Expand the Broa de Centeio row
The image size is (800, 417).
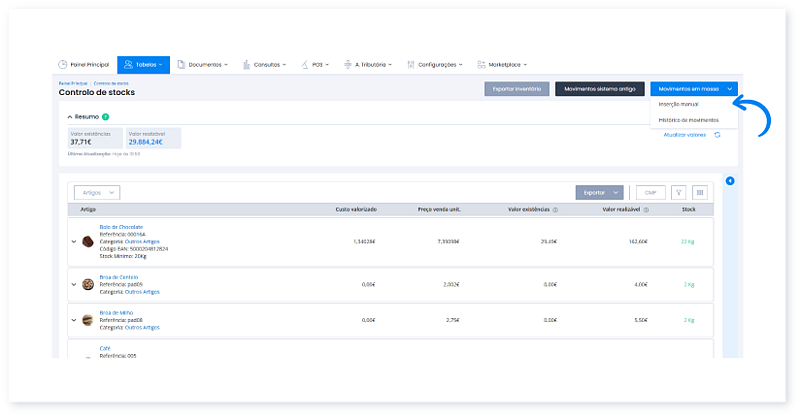click(x=74, y=284)
